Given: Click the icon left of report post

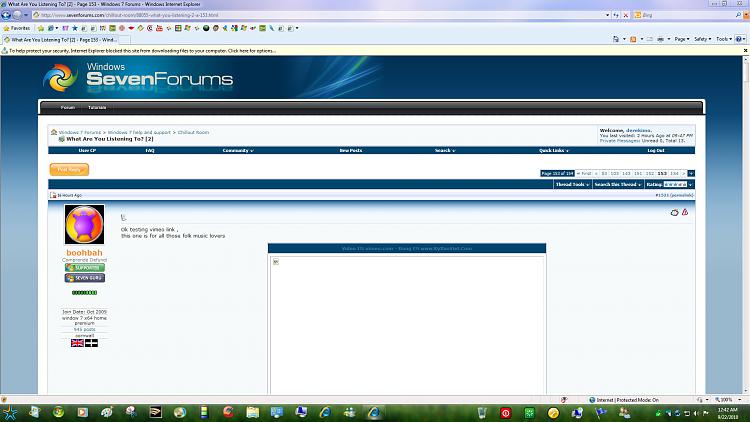Looking at the screenshot, I should (x=674, y=212).
